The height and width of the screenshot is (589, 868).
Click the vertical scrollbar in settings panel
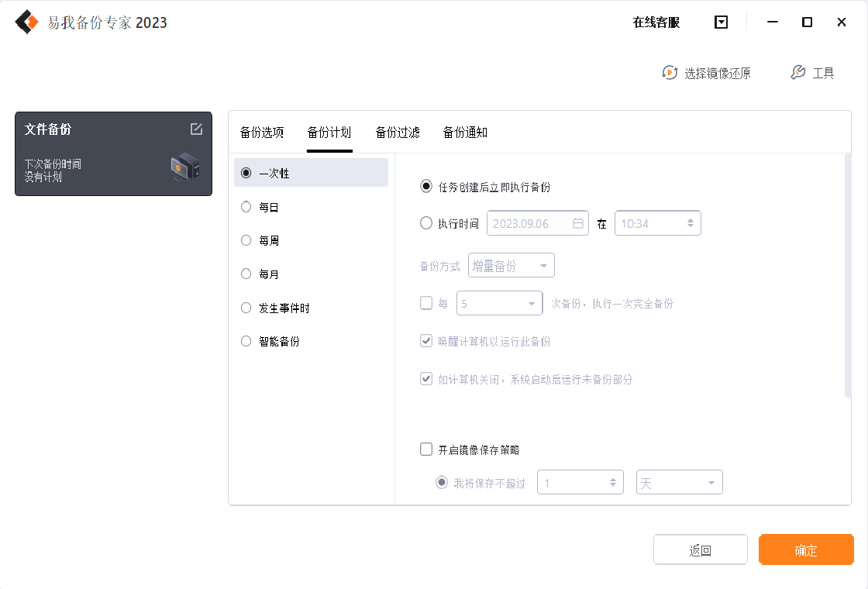[848, 277]
